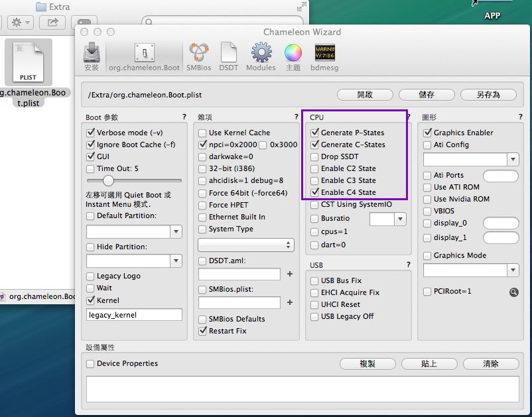Click the Finder search field
This screenshot has width=532, height=417.
click(x=222, y=21)
